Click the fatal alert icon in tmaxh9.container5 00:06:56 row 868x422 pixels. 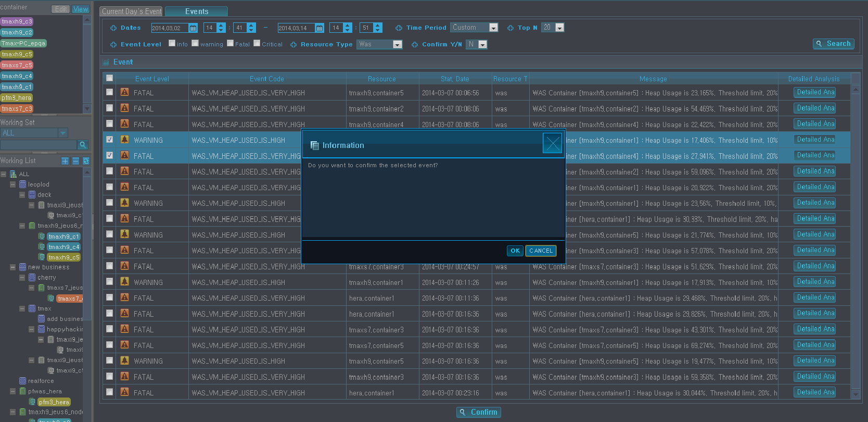[x=124, y=92]
